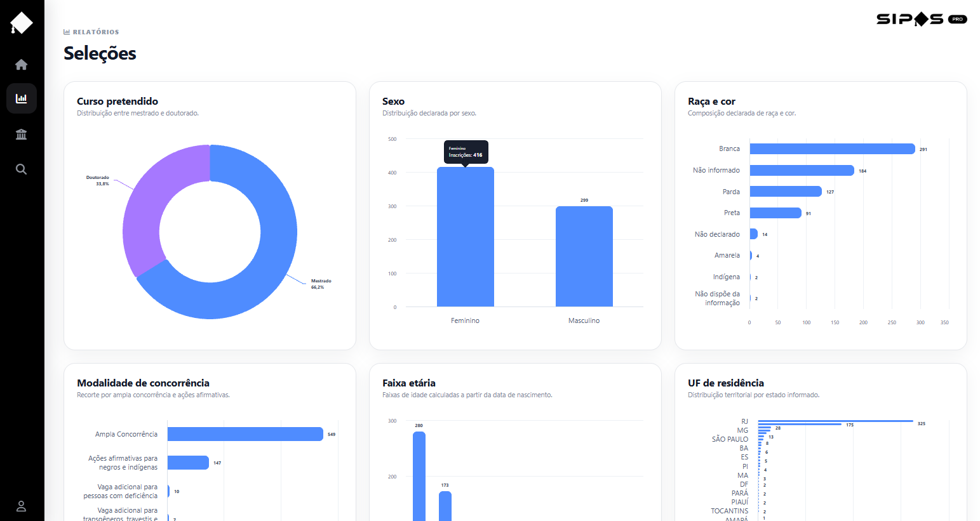This screenshot has height=521, width=980.
Task: Click the "UF de residência" heading
Action: (726, 383)
